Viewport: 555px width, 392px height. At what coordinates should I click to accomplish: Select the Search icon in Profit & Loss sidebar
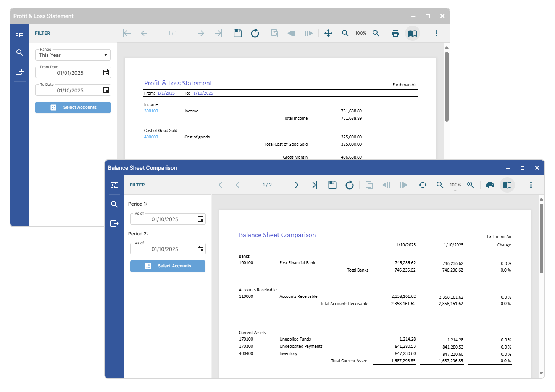click(x=19, y=52)
